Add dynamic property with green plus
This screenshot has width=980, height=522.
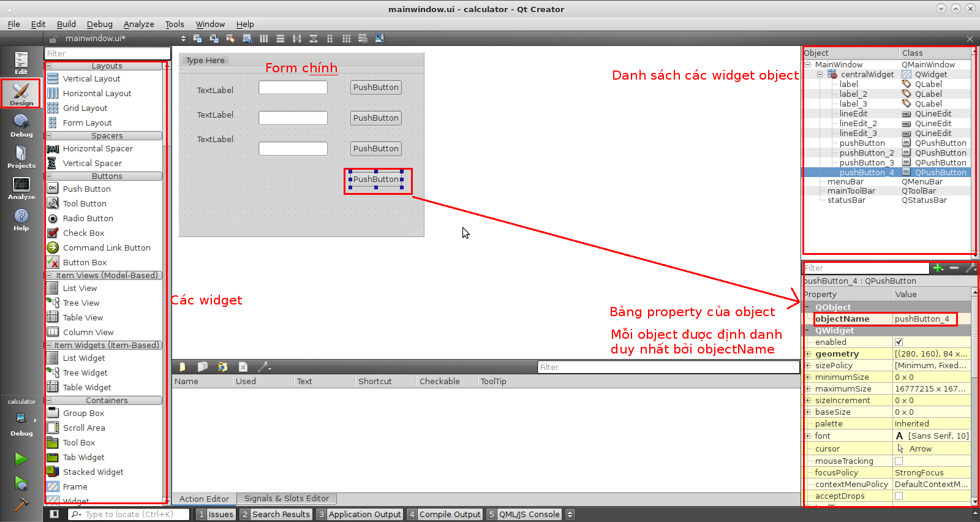(938, 268)
